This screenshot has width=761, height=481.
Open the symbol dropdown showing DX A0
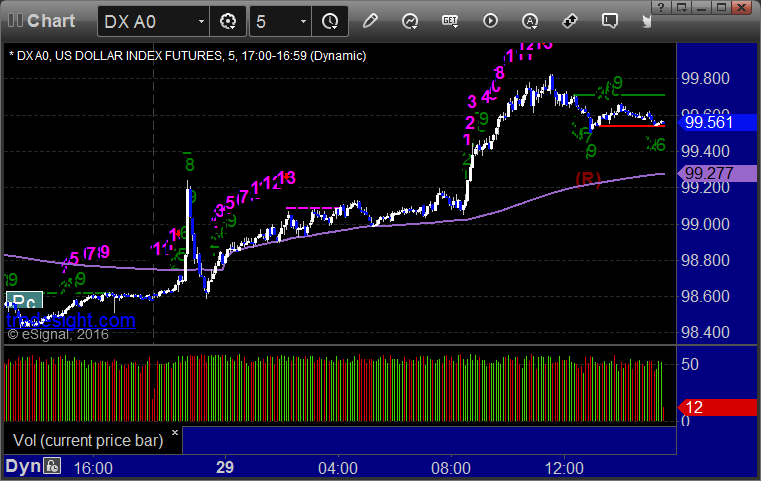[153, 21]
